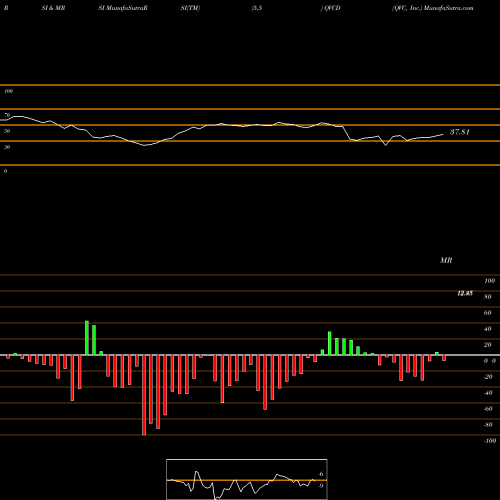The width and height of the screenshot is (500, 500).
Task: Click the 50 label on the RSI axis
Action: (7, 131)
